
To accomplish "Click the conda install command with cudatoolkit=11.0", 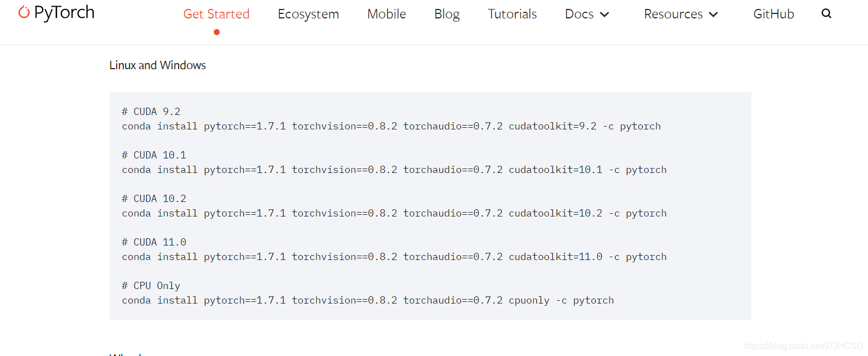I will tap(394, 257).
